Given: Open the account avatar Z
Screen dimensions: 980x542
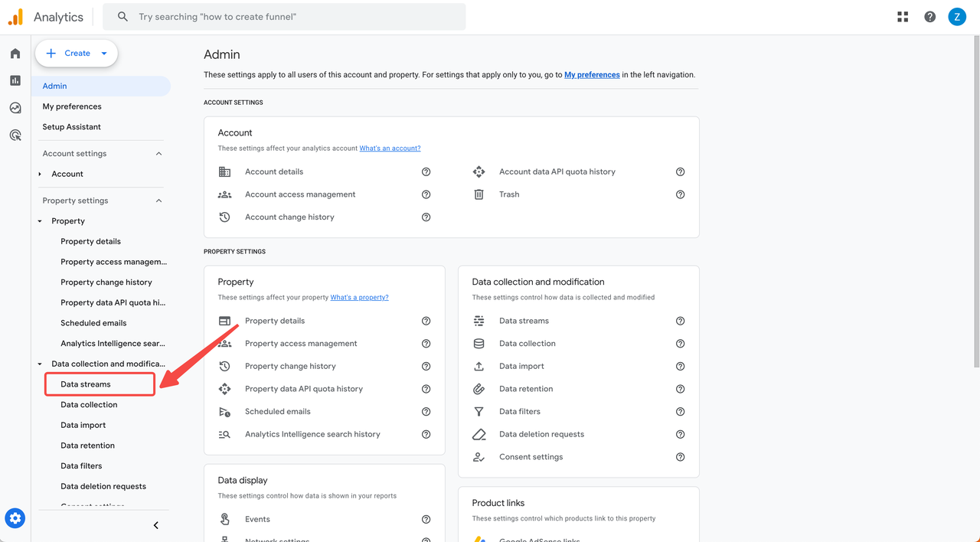Looking at the screenshot, I should [957, 17].
